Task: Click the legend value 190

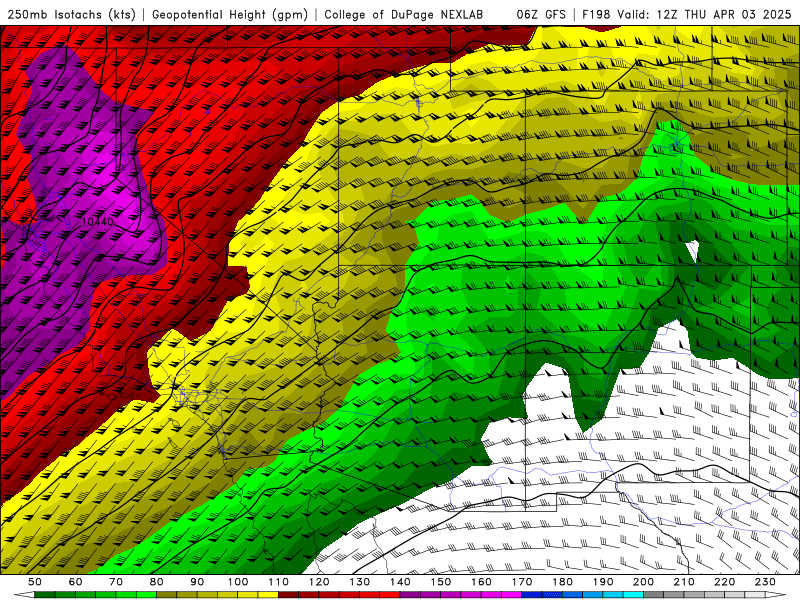Action: coord(603,582)
